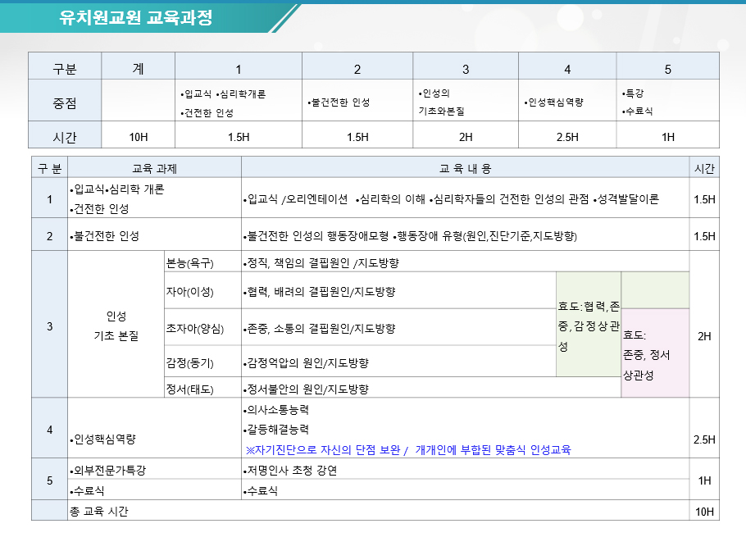Select the '•불건전한 인성의 행동장애모형' content row
This screenshot has height=560, width=746.
(x=466, y=236)
